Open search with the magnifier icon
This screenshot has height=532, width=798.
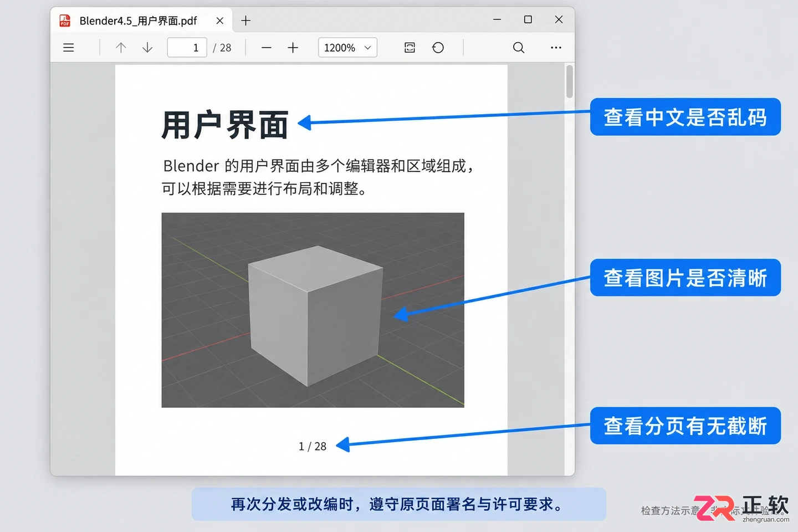click(x=519, y=48)
